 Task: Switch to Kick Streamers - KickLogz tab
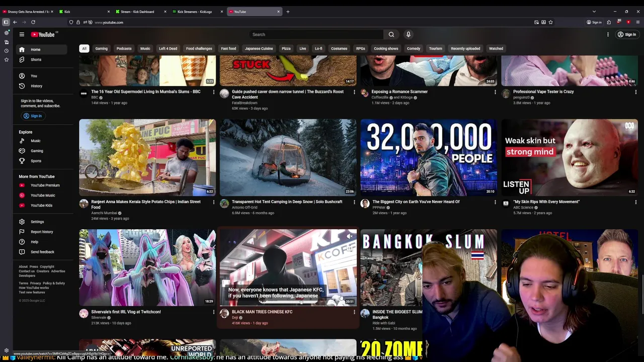click(197, 12)
